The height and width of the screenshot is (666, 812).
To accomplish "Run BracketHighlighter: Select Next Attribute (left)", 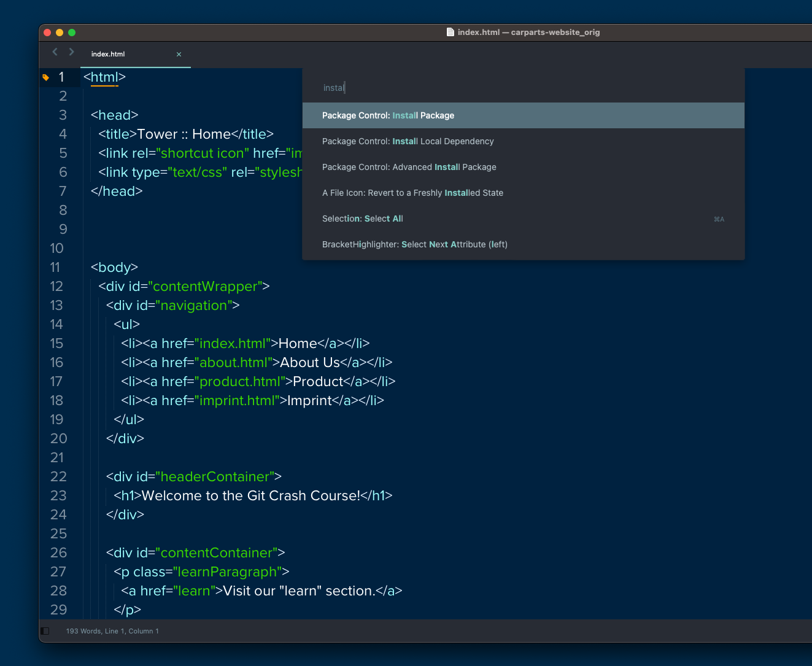I will pyautogui.click(x=414, y=244).
